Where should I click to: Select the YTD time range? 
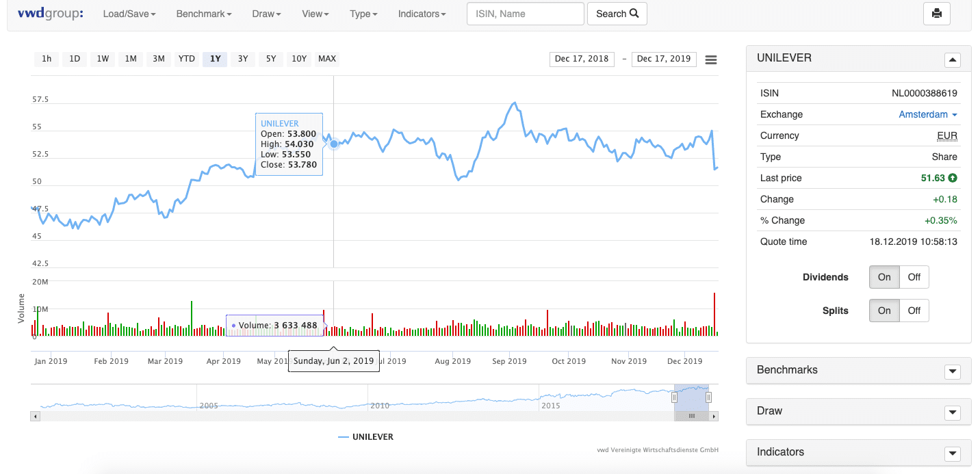tap(187, 59)
